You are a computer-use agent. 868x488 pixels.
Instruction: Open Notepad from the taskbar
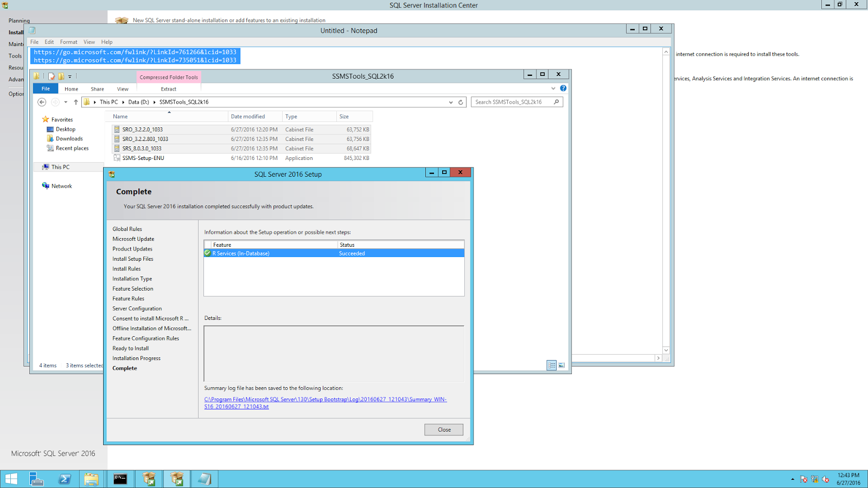(x=204, y=479)
